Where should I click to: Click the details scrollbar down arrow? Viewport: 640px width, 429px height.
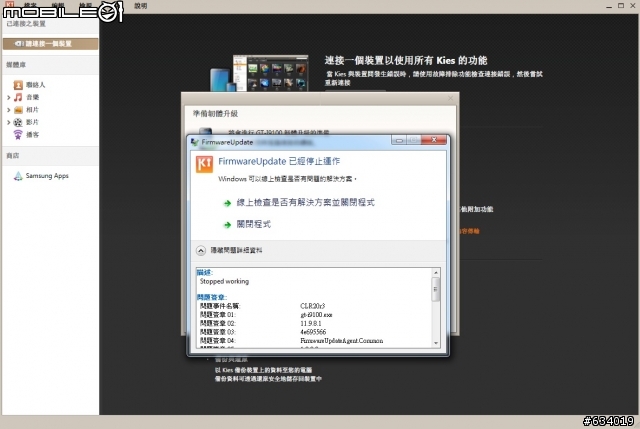pos(436,343)
